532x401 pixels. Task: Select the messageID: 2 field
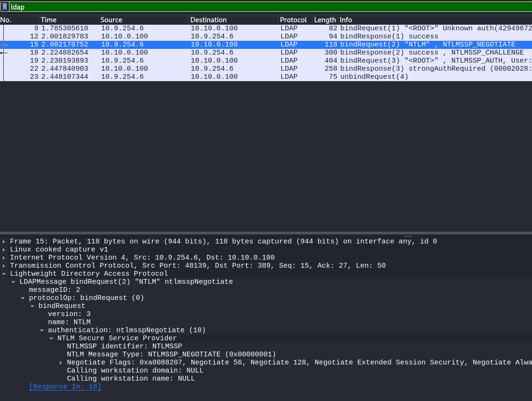(x=54, y=290)
